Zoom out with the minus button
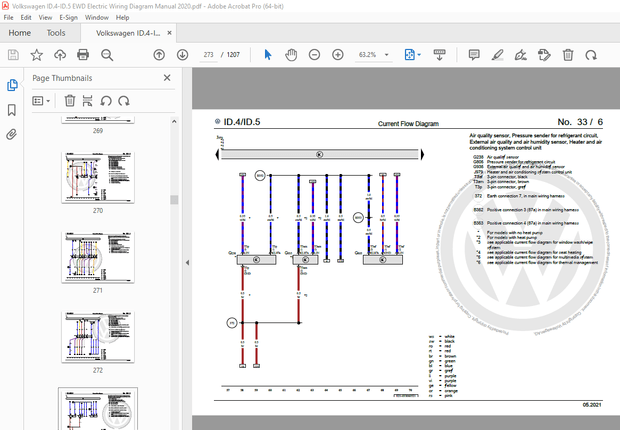The height and width of the screenshot is (430, 620). click(314, 55)
